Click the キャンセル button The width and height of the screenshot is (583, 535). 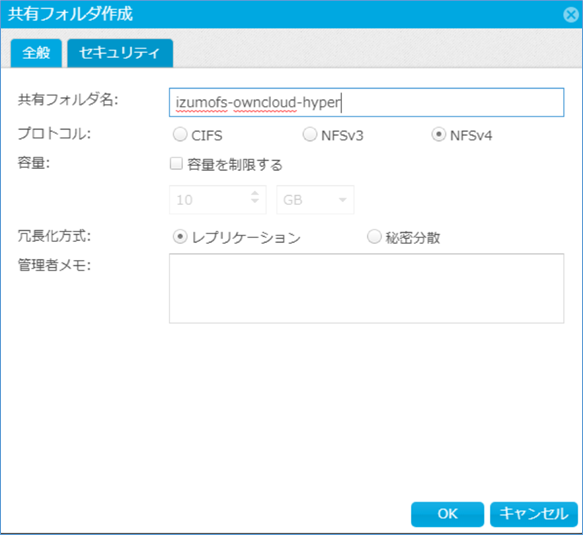534,514
